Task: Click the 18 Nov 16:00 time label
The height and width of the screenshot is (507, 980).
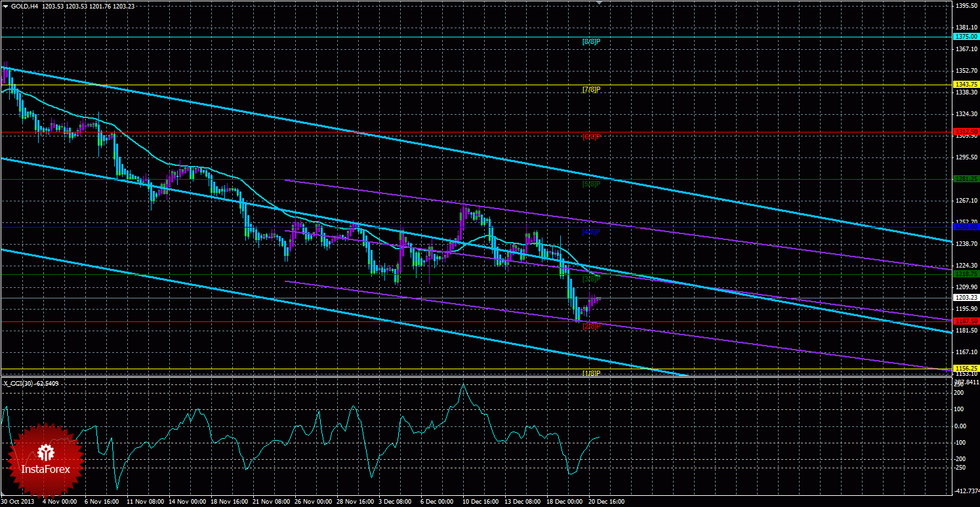Action: (x=228, y=502)
